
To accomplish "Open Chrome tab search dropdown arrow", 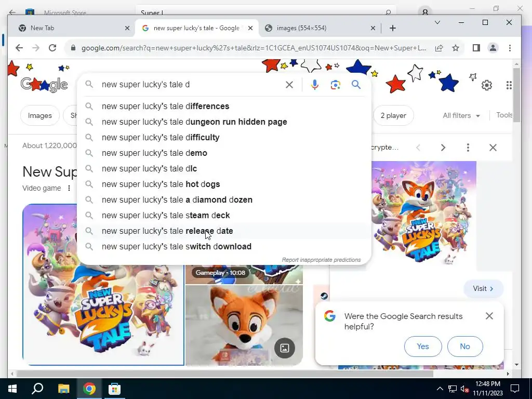I will [x=437, y=22].
